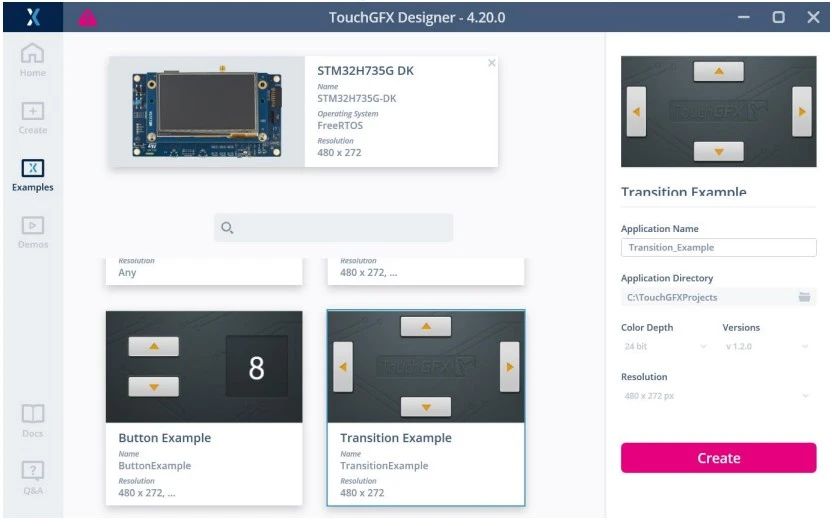Browse application directory with folder icon

(804, 297)
